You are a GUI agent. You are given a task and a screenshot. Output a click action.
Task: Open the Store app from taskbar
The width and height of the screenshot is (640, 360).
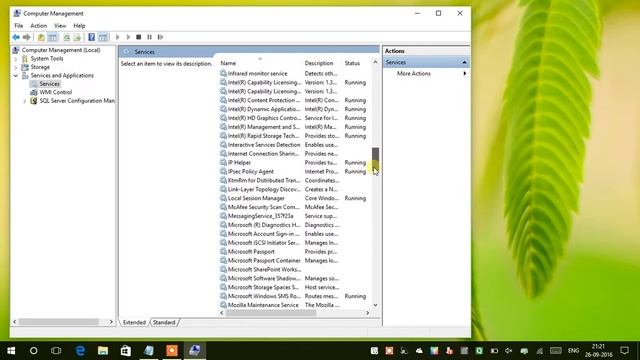click(x=126, y=351)
